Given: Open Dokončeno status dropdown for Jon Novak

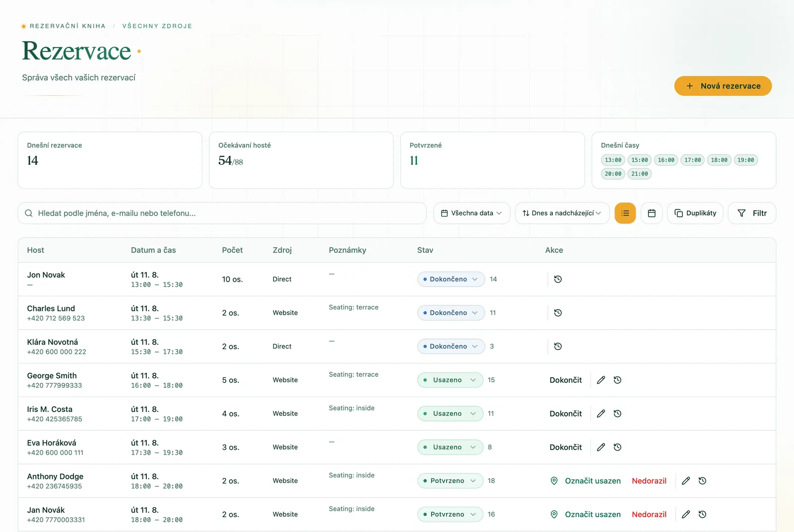Looking at the screenshot, I should click(451, 279).
